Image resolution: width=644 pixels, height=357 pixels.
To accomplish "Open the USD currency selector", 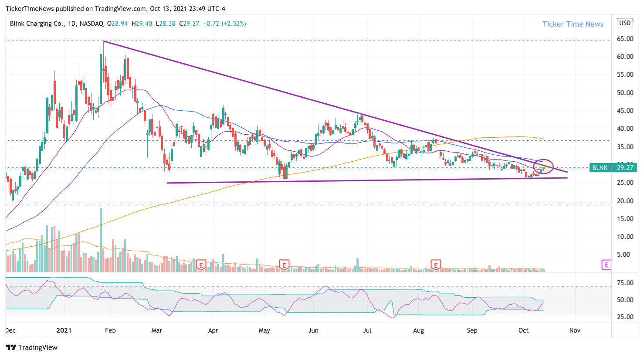I will pos(625,23).
